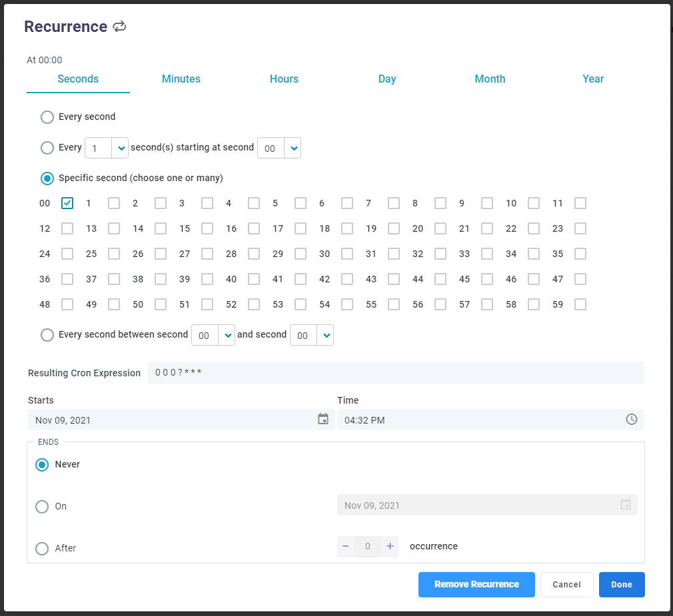Choose Ends After radio button
The height and width of the screenshot is (616, 673).
tap(42, 548)
